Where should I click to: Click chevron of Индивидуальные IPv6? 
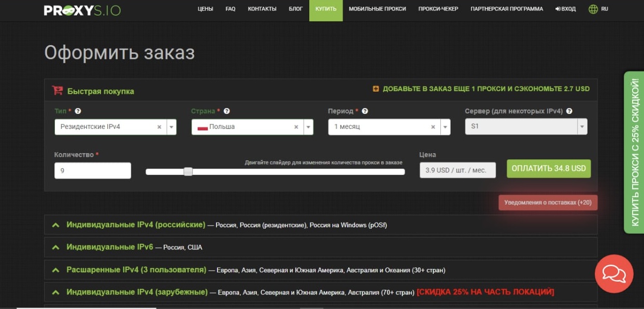(56, 247)
